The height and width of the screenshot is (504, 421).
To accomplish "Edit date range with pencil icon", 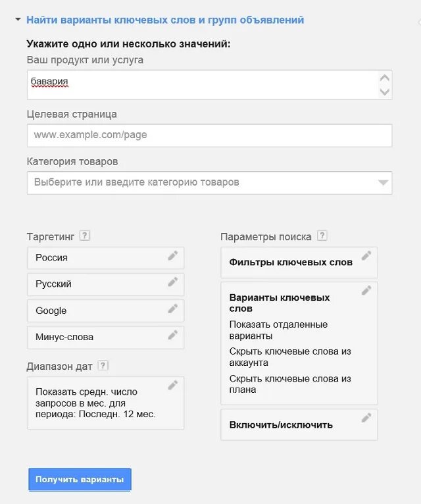I will tap(173, 385).
